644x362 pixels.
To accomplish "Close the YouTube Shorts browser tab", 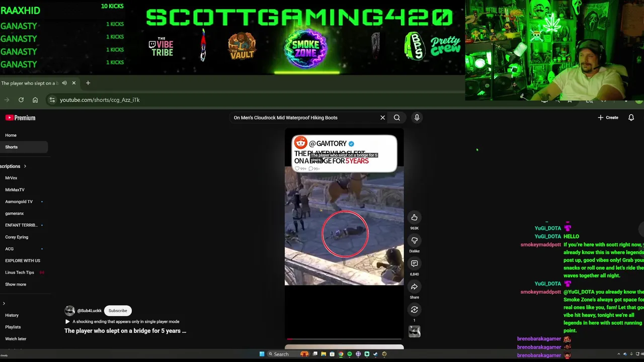I will (73, 83).
